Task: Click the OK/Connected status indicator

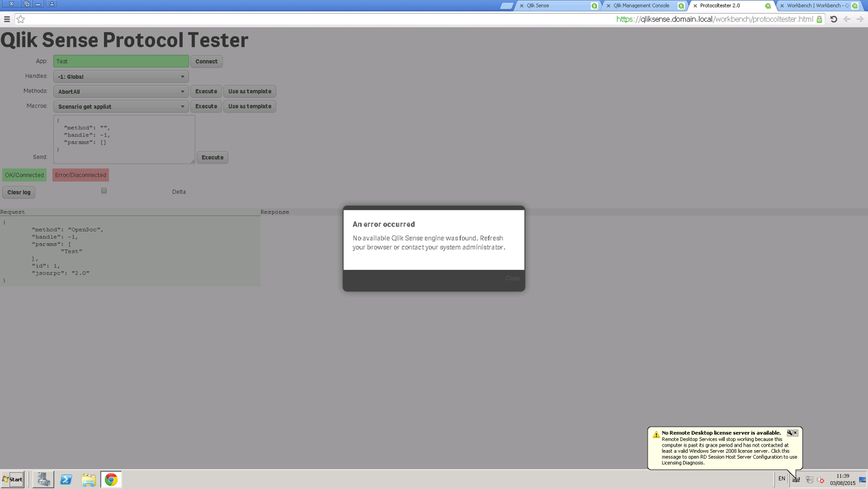Action: click(x=25, y=175)
